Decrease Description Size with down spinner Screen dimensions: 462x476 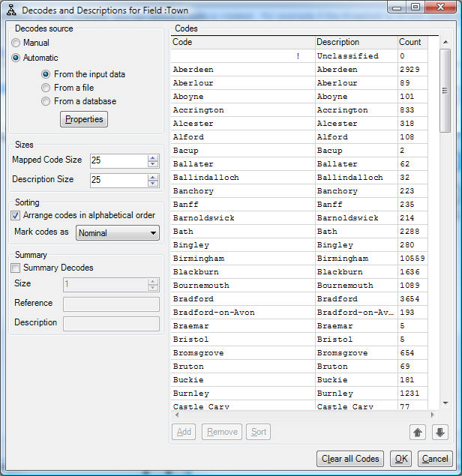153,184
